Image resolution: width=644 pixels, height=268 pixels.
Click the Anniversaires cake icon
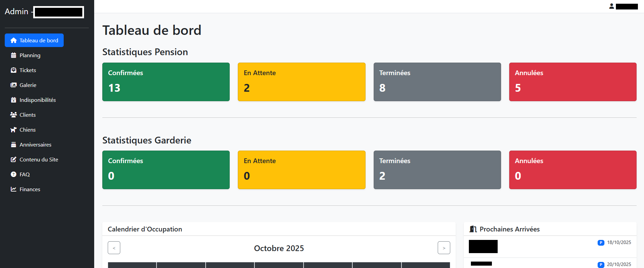14,144
